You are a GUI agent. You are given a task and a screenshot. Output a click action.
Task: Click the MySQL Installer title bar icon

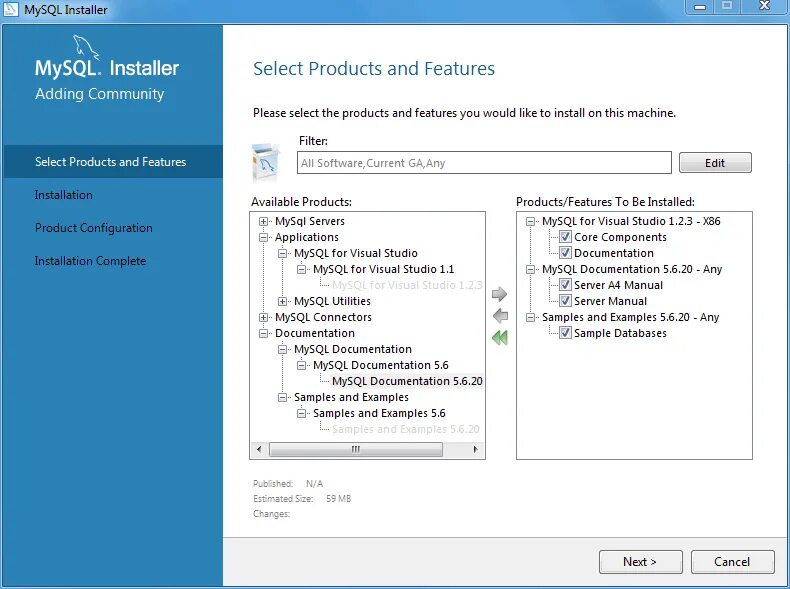(10, 9)
